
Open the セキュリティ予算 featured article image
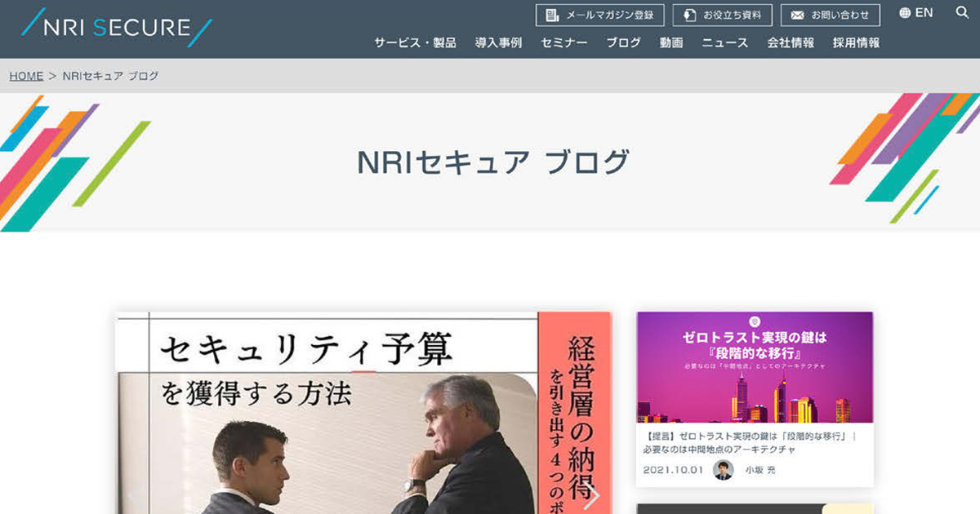pyautogui.click(x=363, y=413)
